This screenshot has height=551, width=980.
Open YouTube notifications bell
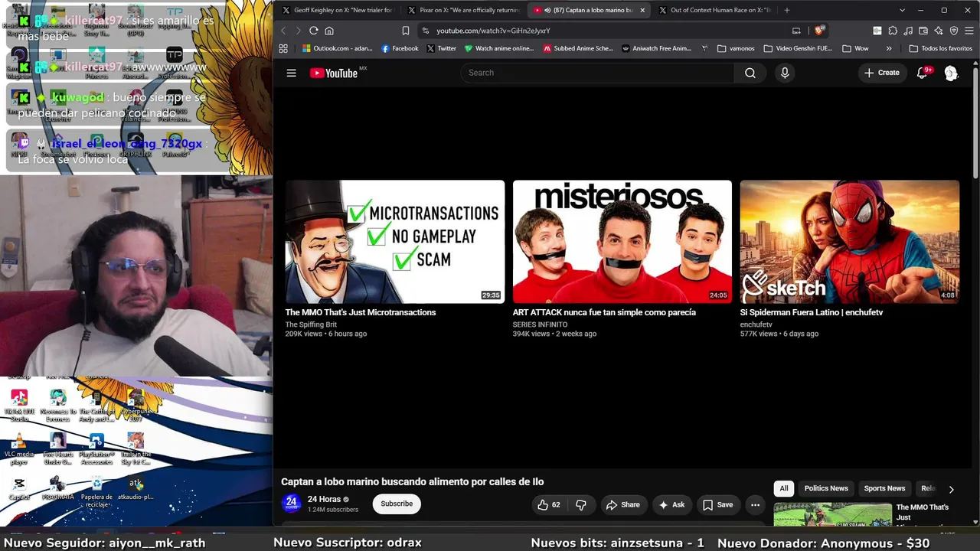click(x=923, y=73)
